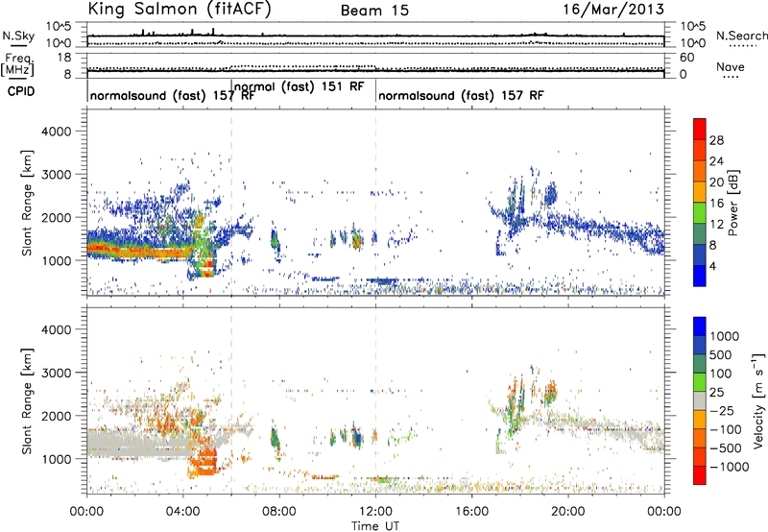Click the 100 value on Velocity colorbar
The image size is (768, 532).
pyautogui.click(x=723, y=374)
